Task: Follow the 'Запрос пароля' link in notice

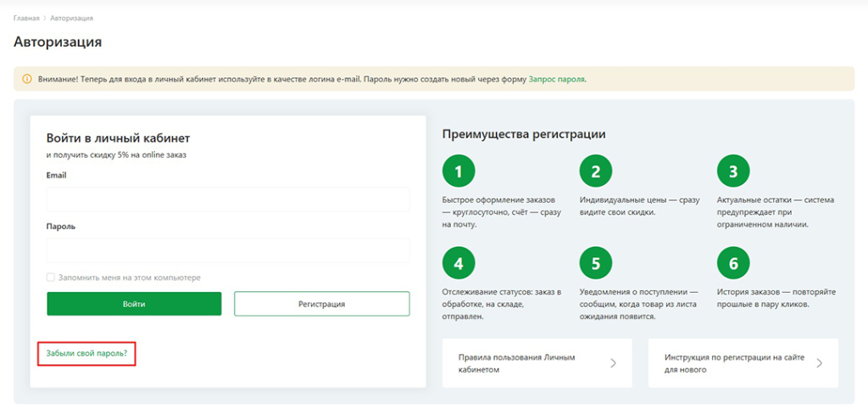Action: 556,79
